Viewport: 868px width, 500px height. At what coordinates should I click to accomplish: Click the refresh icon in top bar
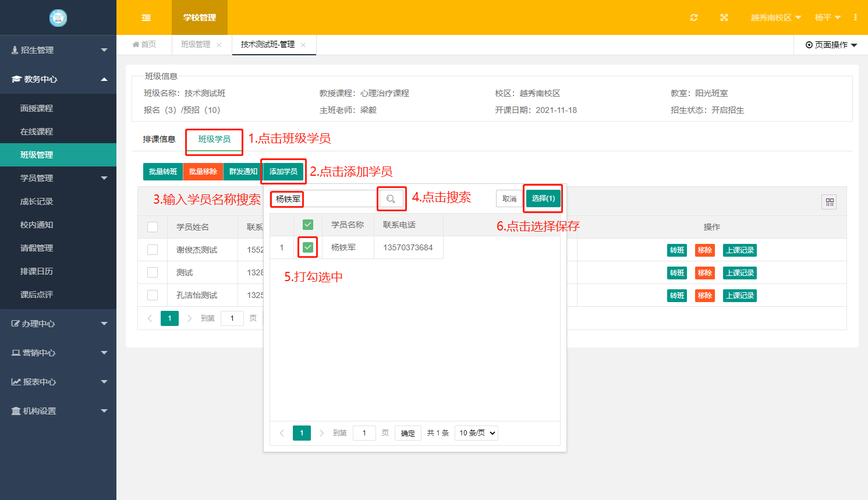pyautogui.click(x=693, y=17)
